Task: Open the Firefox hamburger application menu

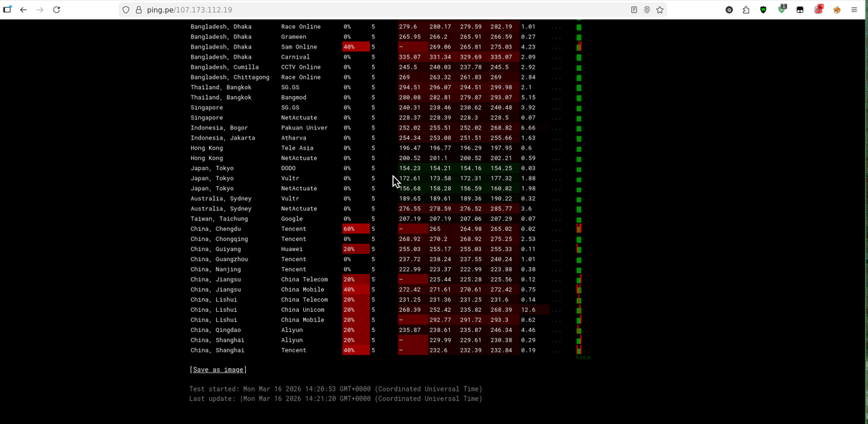Action: (854, 10)
